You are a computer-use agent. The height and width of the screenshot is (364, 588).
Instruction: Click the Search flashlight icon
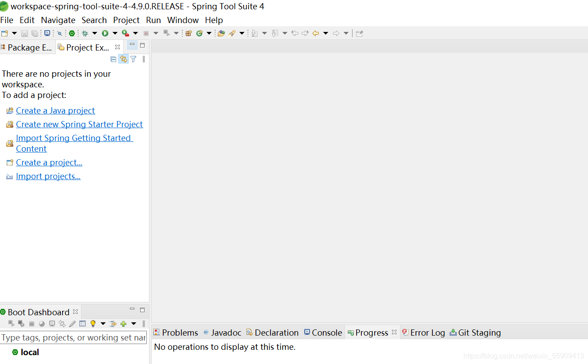pos(232,33)
